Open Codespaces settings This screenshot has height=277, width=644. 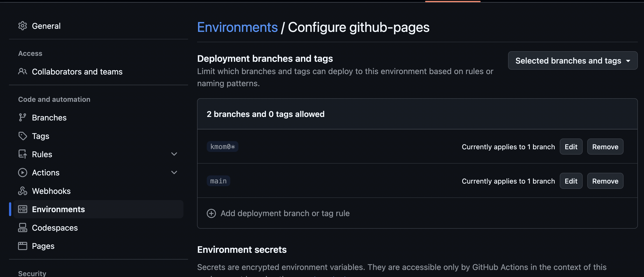tap(98, 228)
